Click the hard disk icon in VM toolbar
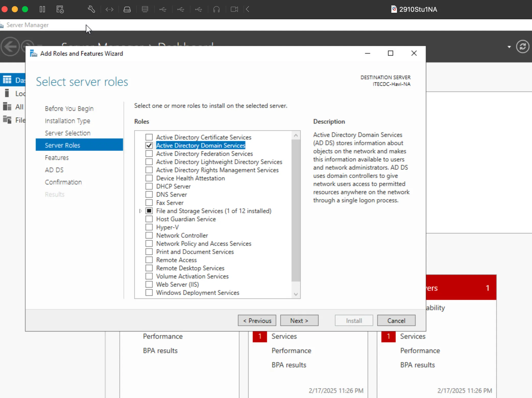The image size is (532, 398). pyautogui.click(x=127, y=9)
